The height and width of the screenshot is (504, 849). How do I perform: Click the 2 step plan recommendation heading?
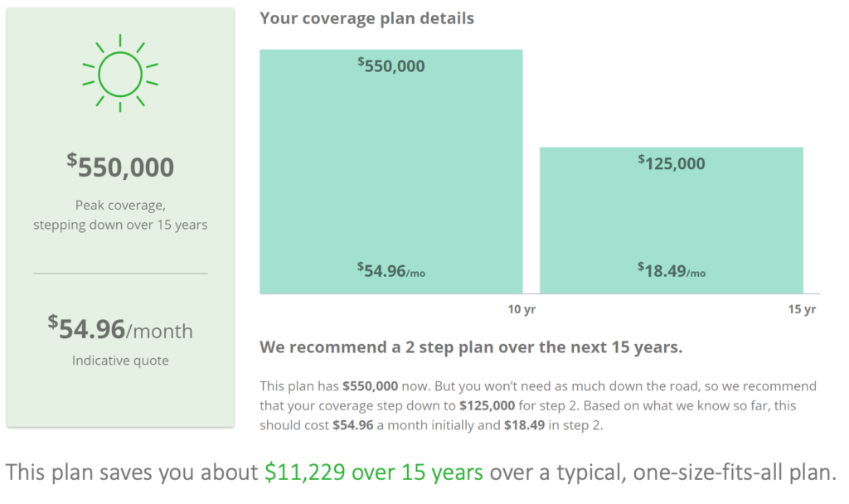click(471, 347)
